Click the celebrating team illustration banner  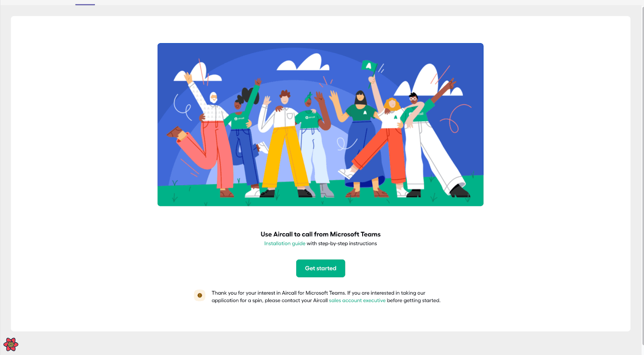click(320, 125)
